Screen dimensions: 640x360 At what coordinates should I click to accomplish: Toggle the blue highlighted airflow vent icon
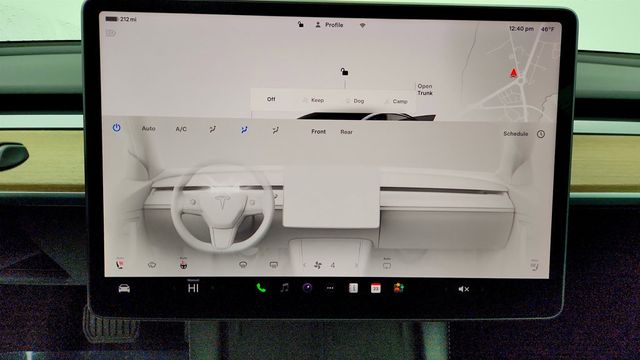[244, 130]
